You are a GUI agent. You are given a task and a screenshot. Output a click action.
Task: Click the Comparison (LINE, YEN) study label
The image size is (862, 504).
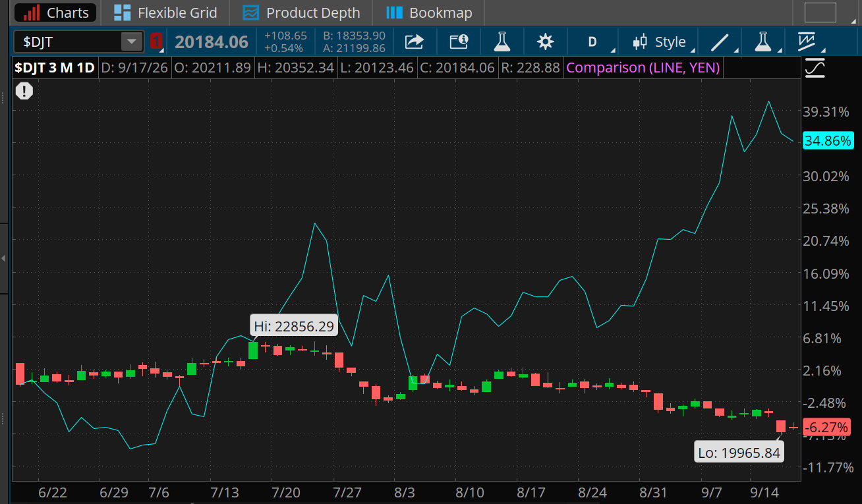pyautogui.click(x=643, y=67)
